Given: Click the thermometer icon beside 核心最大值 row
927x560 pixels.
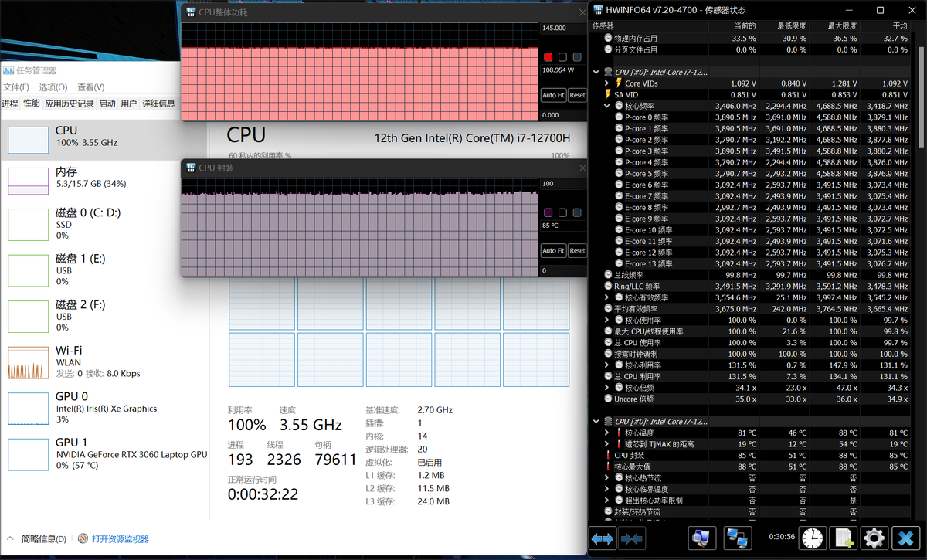Looking at the screenshot, I should click(x=608, y=467).
